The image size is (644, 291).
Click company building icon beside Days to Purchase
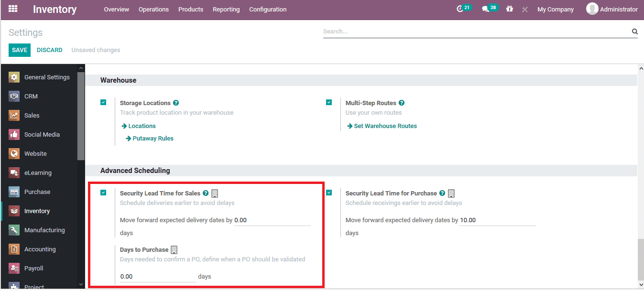coord(174,250)
